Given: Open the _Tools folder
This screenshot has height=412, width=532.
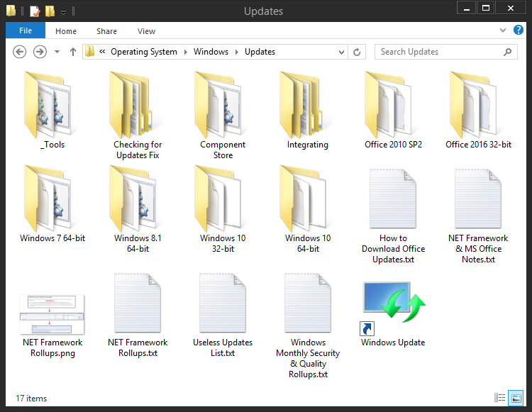Looking at the screenshot, I should coord(52,110).
